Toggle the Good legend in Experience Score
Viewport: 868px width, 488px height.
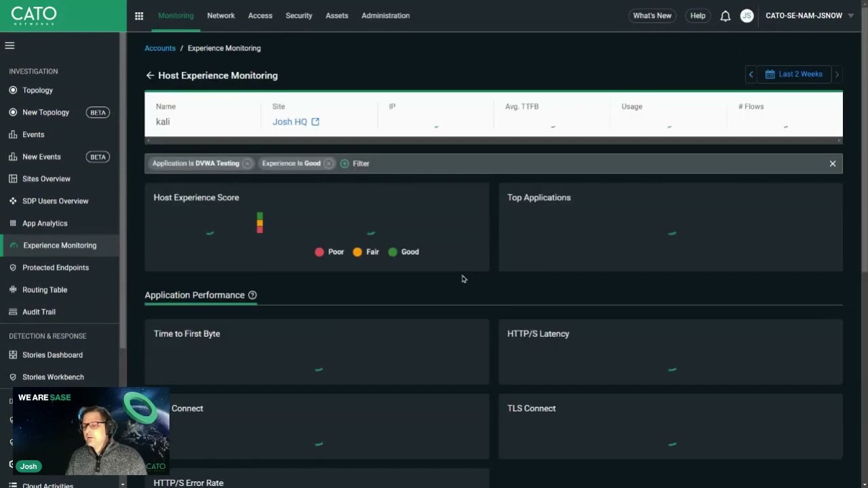[x=403, y=251]
